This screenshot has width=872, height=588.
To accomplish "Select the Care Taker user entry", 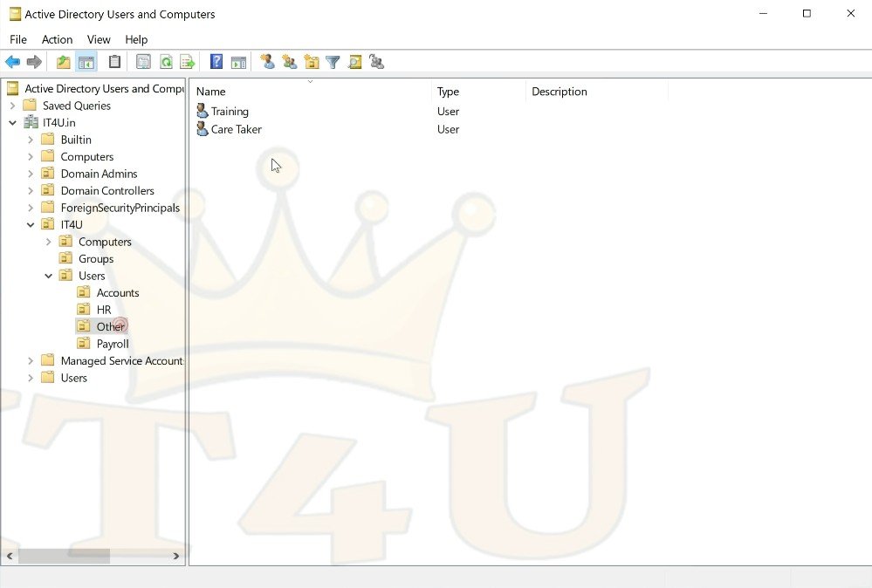I will 236,129.
